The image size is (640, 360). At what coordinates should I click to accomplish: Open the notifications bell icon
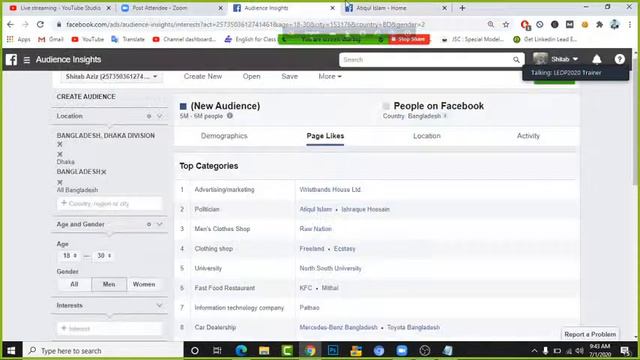click(x=597, y=60)
